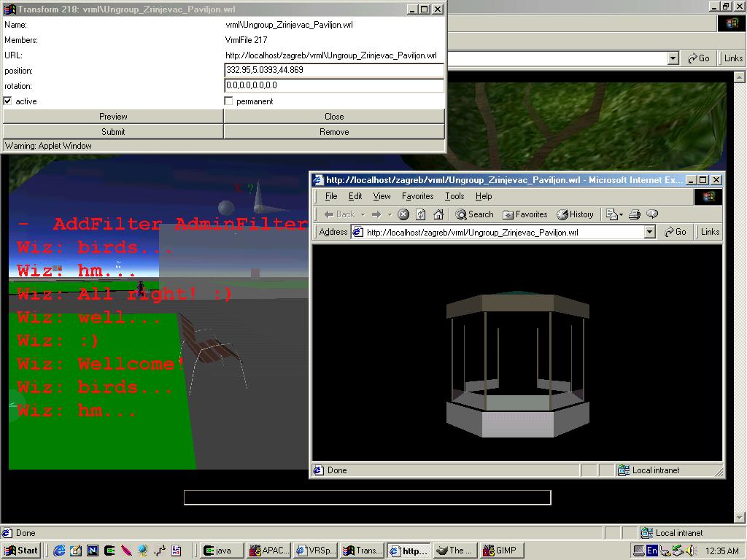The height and width of the screenshot is (560, 747).
Task: Click the main window scrollbar up arrow
Action: click(x=739, y=77)
